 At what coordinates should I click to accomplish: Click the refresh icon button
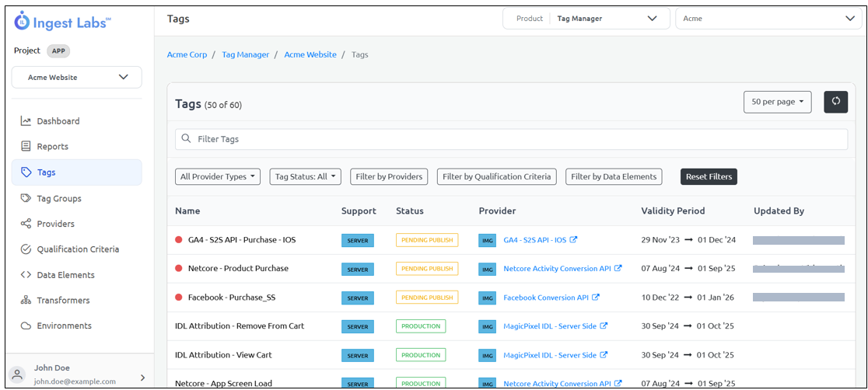click(835, 102)
